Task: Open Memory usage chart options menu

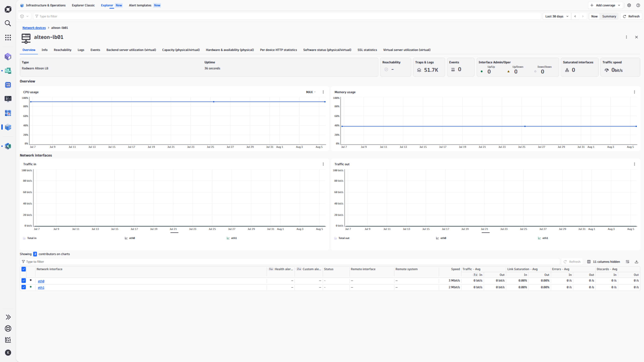Action: click(x=634, y=92)
